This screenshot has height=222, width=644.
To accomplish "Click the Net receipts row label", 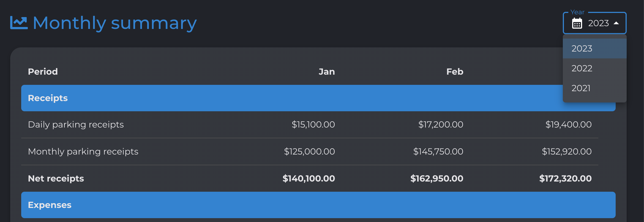I will coord(56,178).
